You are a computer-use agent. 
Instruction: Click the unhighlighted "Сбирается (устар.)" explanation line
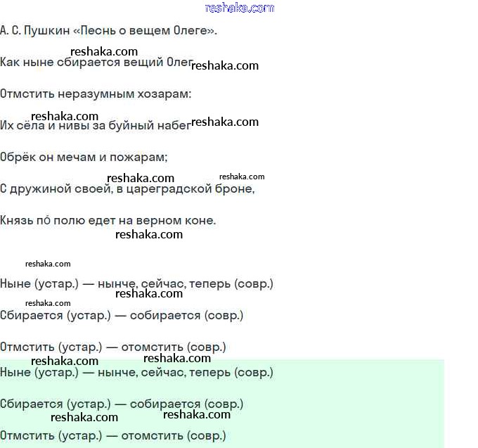(122, 316)
